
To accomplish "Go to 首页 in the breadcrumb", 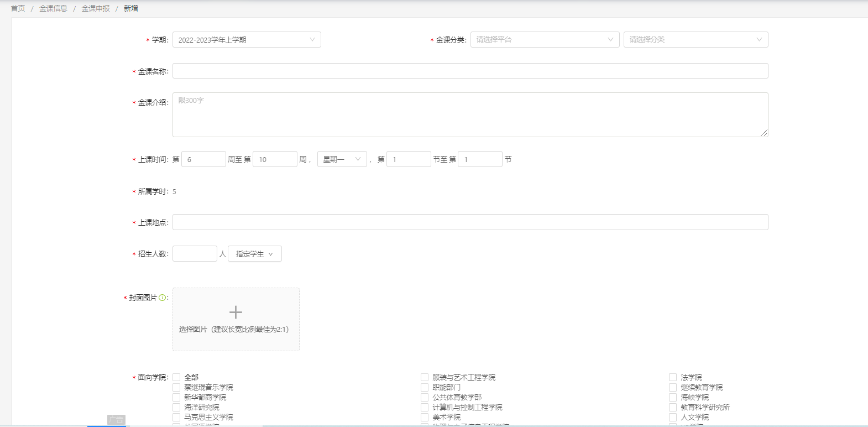I will point(18,8).
